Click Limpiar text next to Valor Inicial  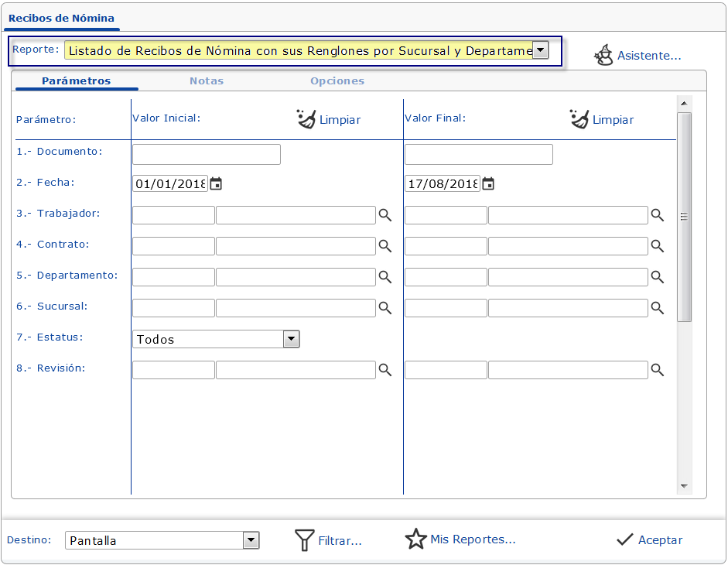[340, 120]
